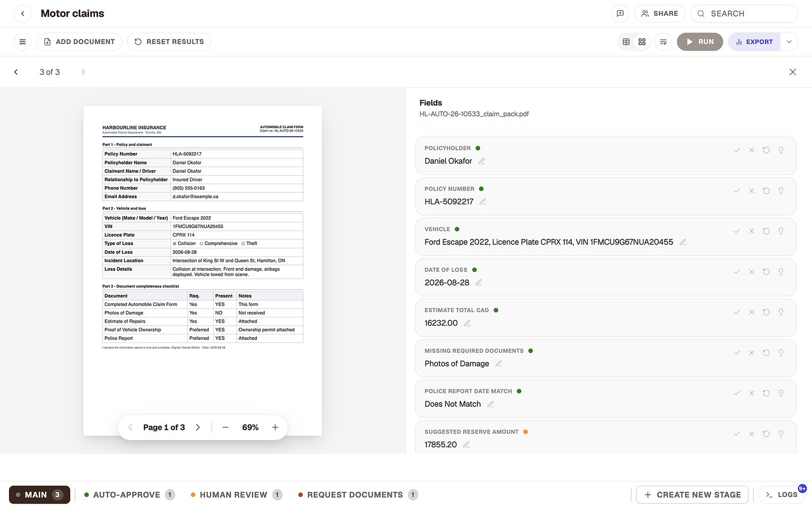
Task: Expand the Export options dropdown arrow
Action: pyautogui.click(x=789, y=42)
